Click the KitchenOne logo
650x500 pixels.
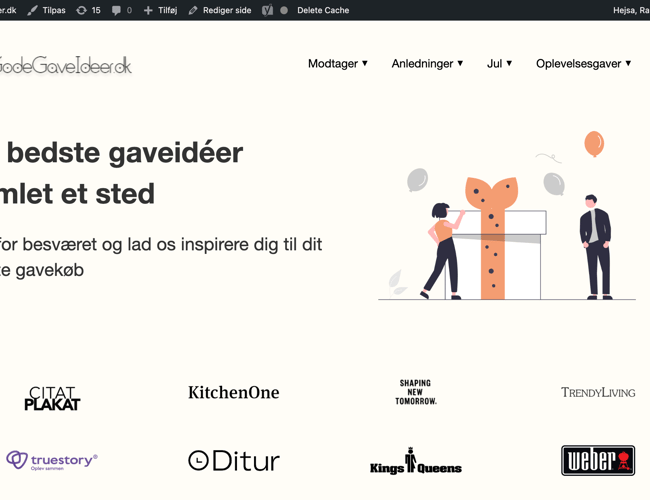pos(233,392)
